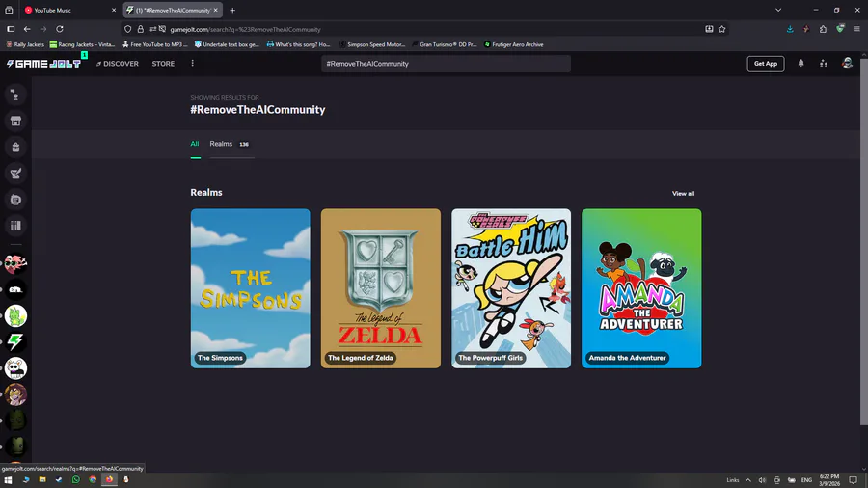The image size is (868, 488).
Task: Open the black speech-bubble community avatar
Action: 15,289
